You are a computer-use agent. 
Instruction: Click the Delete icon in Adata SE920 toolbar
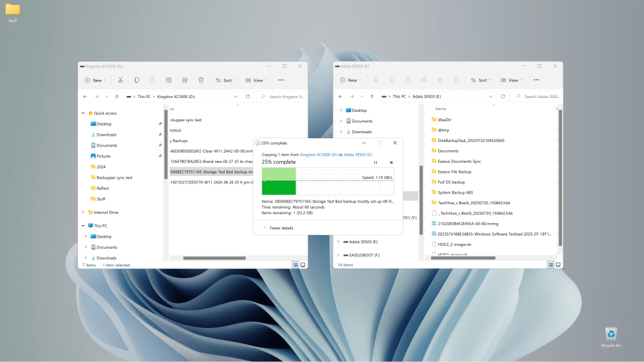(x=456, y=80)
